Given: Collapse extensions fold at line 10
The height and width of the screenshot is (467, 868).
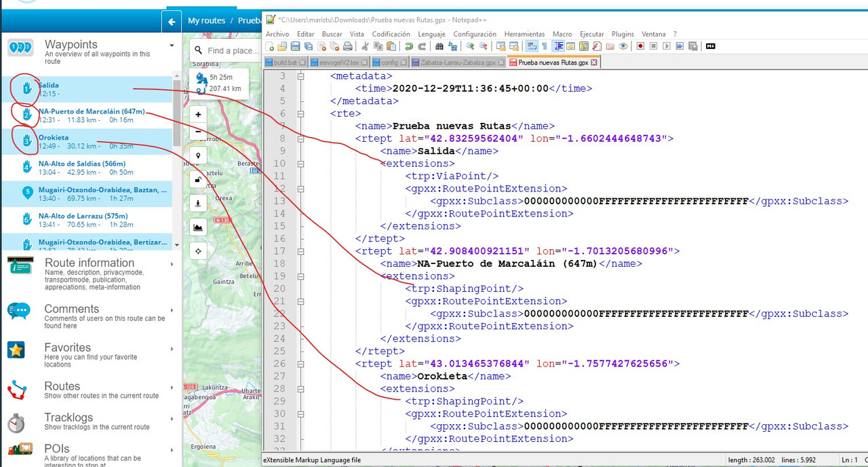Looking at the screenshot, I should pyautogui.click(x=300, y=164).
